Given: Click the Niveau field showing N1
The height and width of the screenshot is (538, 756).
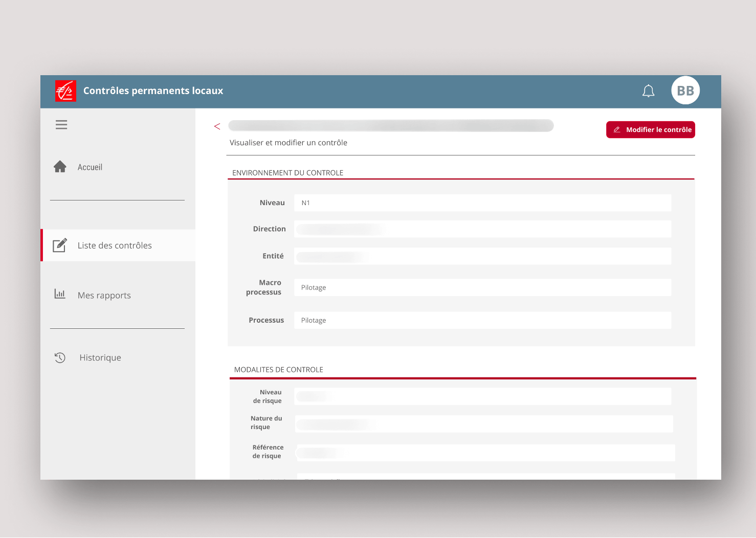Looking at the screenshot, I should point(482,203).
